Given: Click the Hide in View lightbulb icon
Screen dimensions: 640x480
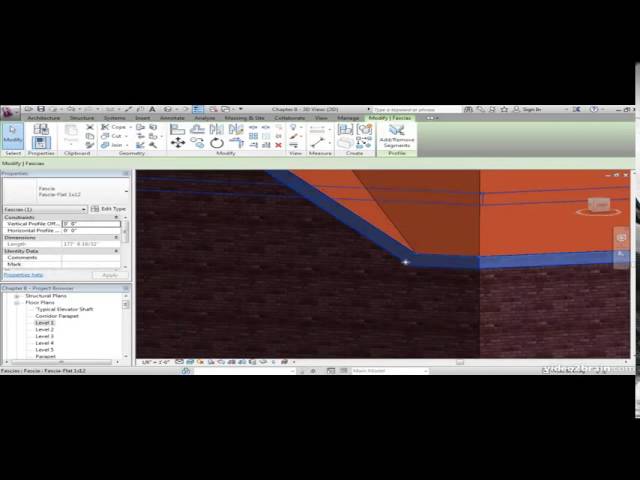Looking at the screenshot, I should click(293, 127).
